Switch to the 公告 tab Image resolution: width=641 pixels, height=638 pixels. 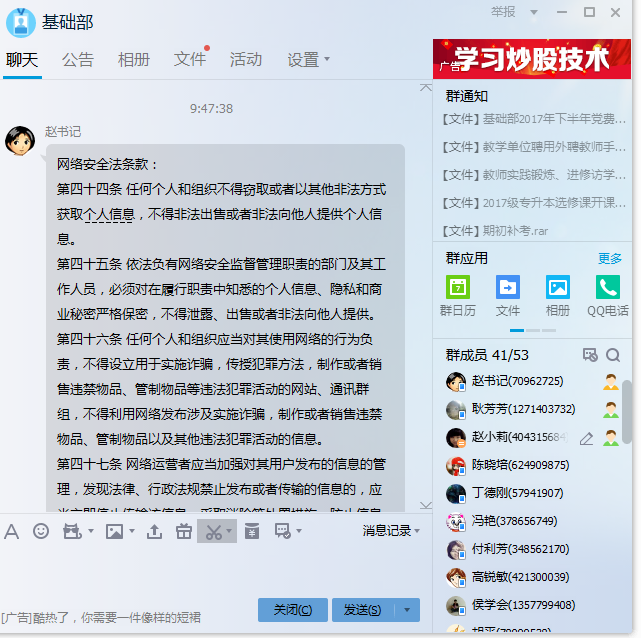[x=78, y=59]
